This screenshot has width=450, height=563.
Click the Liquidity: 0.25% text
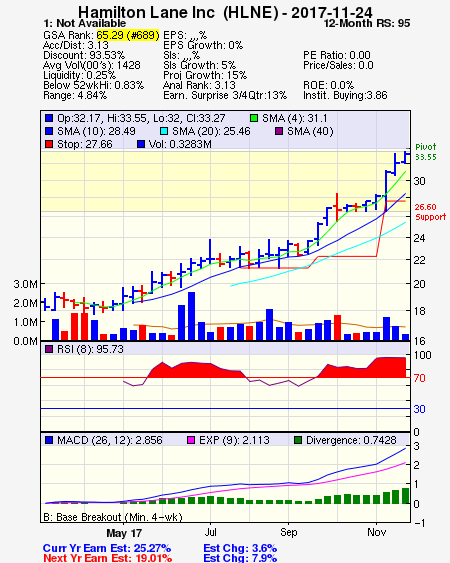coord(79,75)
